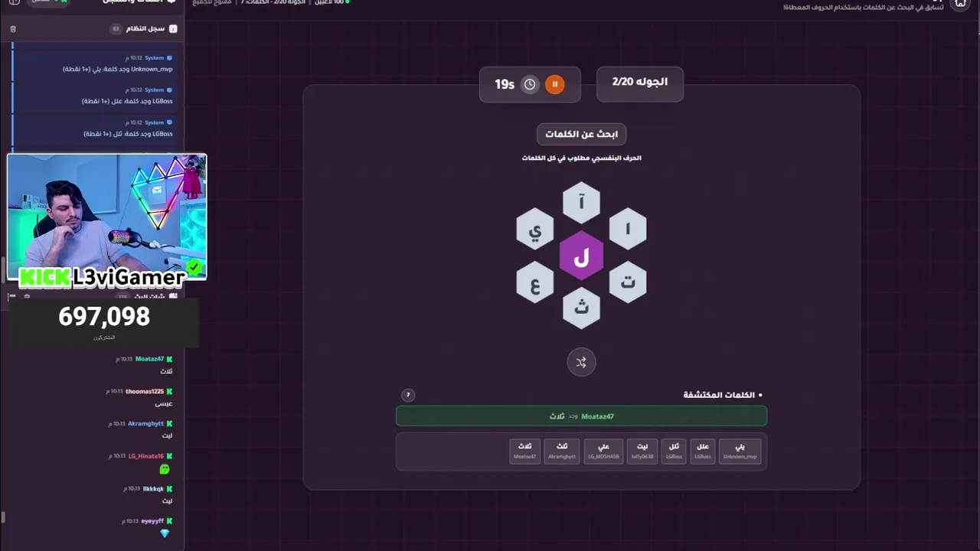The image size is (980, 551).
Task: Click the home icon at the top right corner
Action: [961, 3]
